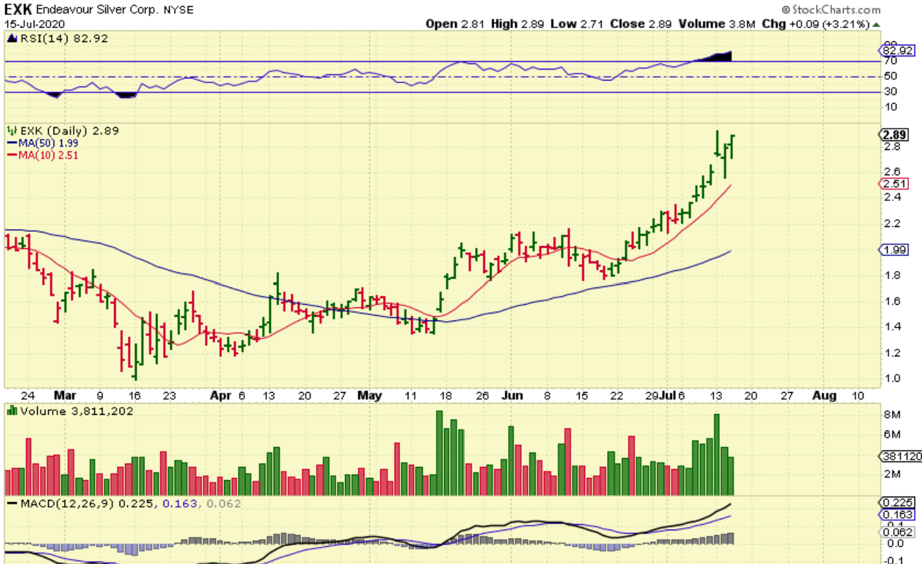Click the May month label on the date axis

pyautogui.click(x=369, y=396)
